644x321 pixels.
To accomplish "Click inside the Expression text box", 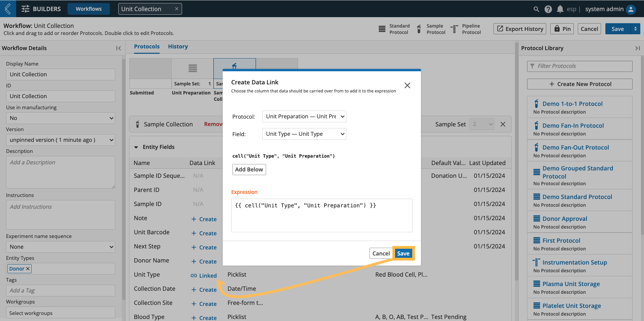I will [321, 215].
